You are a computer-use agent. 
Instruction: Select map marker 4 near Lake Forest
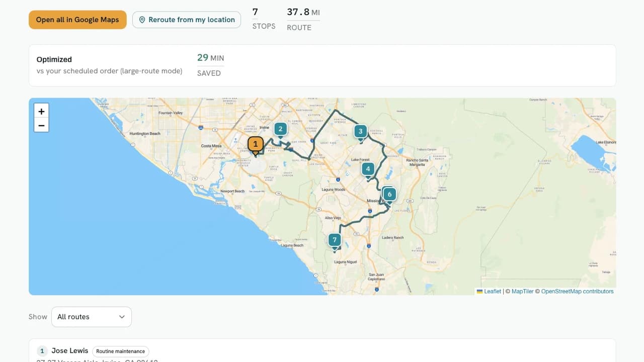(x=368, y=169)
